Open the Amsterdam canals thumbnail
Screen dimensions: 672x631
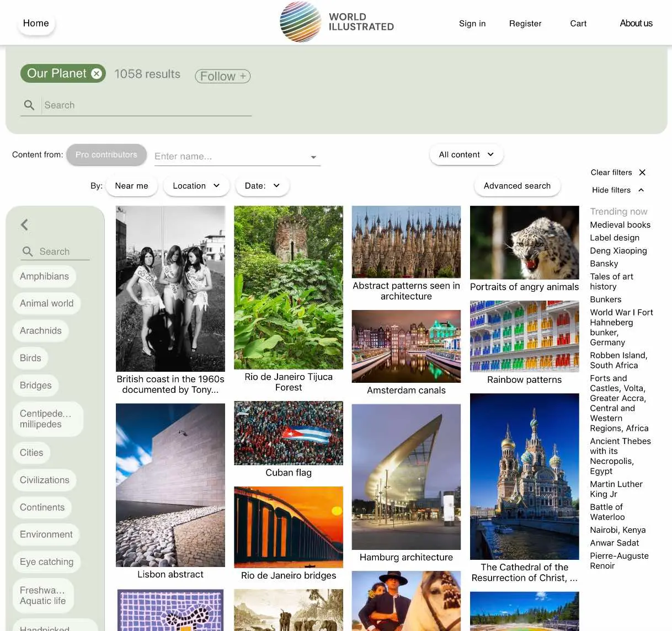pos(406,346)
